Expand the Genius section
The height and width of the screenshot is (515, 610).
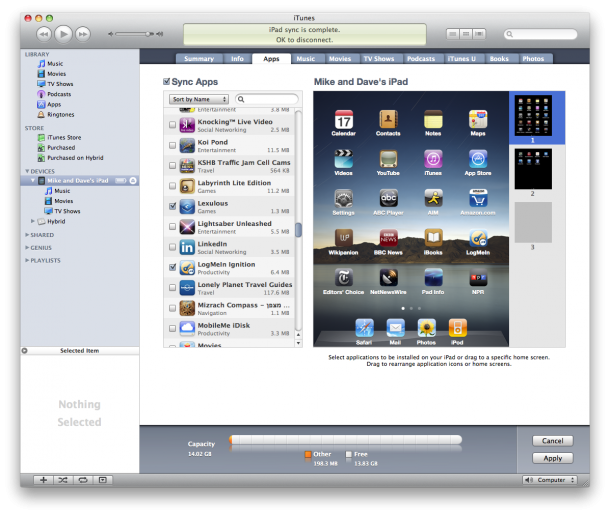27,247
